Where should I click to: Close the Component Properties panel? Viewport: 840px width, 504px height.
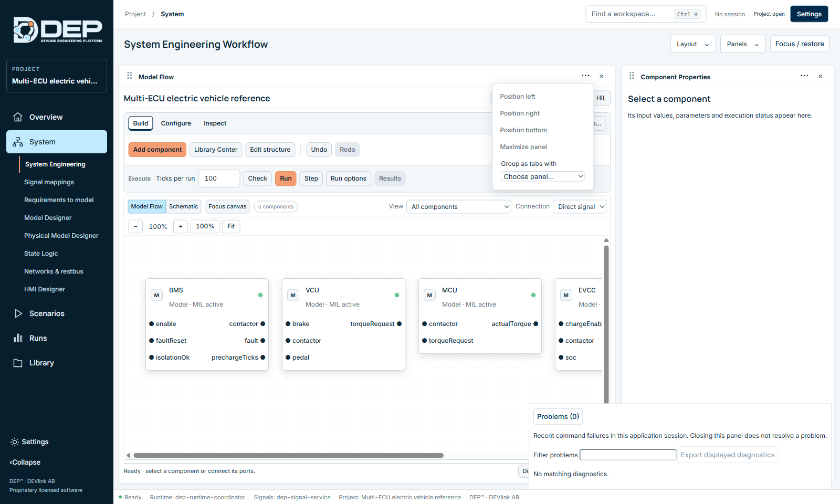(x=821, y=76)
